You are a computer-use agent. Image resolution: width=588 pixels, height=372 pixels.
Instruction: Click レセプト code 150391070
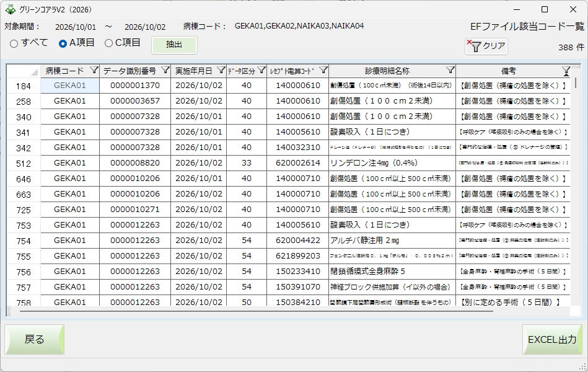point(298,287)
